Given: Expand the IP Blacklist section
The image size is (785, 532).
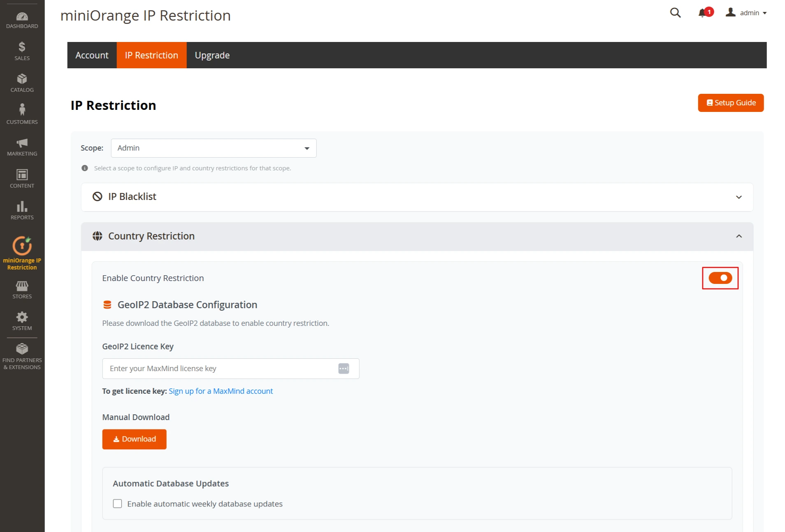Looking at the screenshot, I should [x=739, y=197].
